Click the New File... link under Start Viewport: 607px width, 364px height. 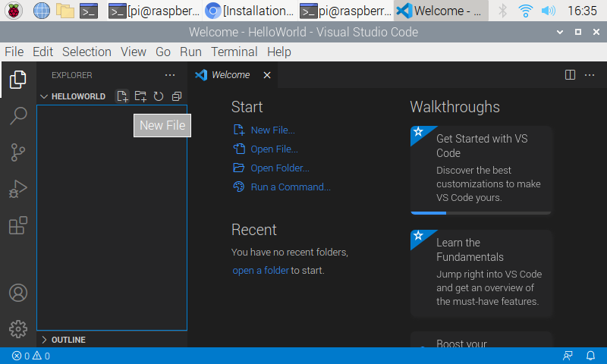click(272, 130)
